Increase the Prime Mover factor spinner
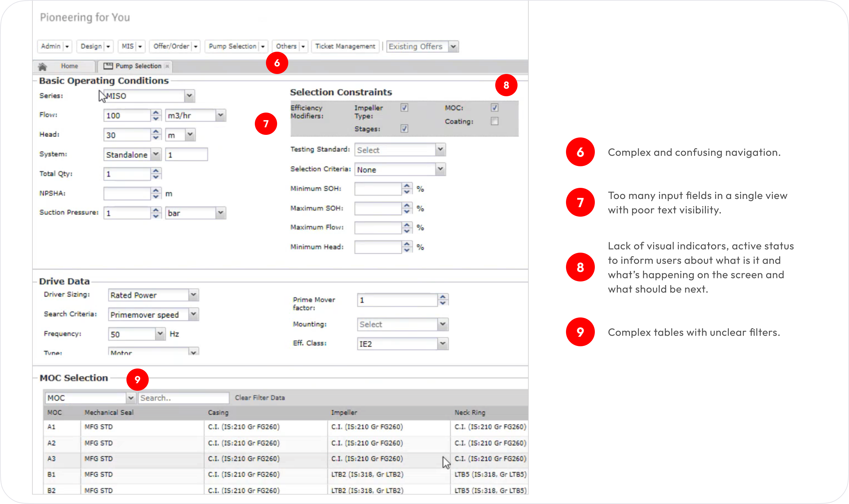 pos(443,297)
